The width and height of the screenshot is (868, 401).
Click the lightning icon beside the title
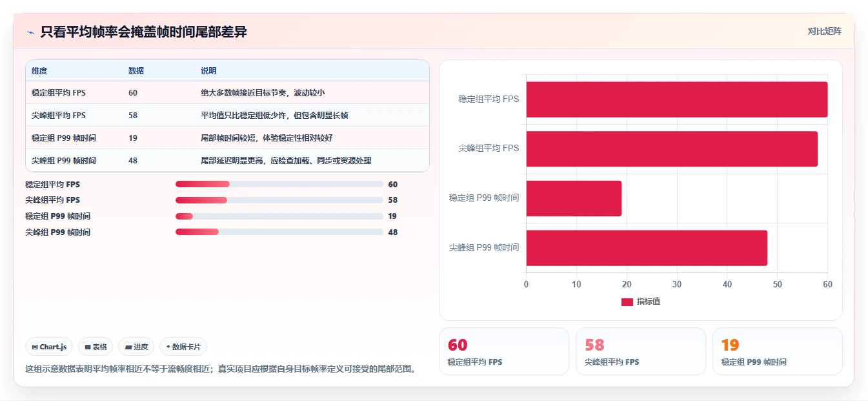tap(30, 32)
